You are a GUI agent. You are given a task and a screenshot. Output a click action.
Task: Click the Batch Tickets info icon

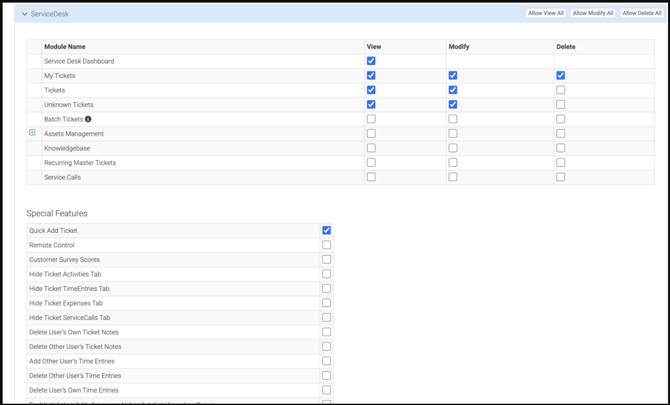pos(88,119)
